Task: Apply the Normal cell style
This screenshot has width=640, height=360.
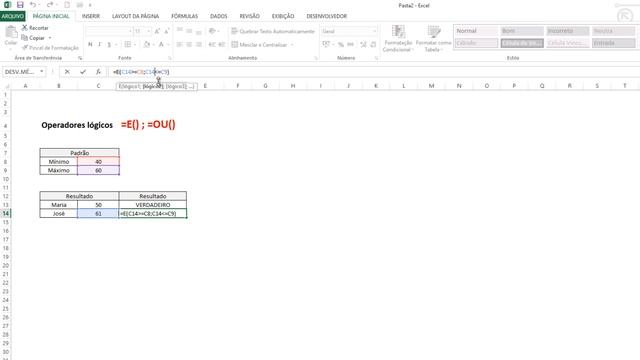Action: coord(476,31)
